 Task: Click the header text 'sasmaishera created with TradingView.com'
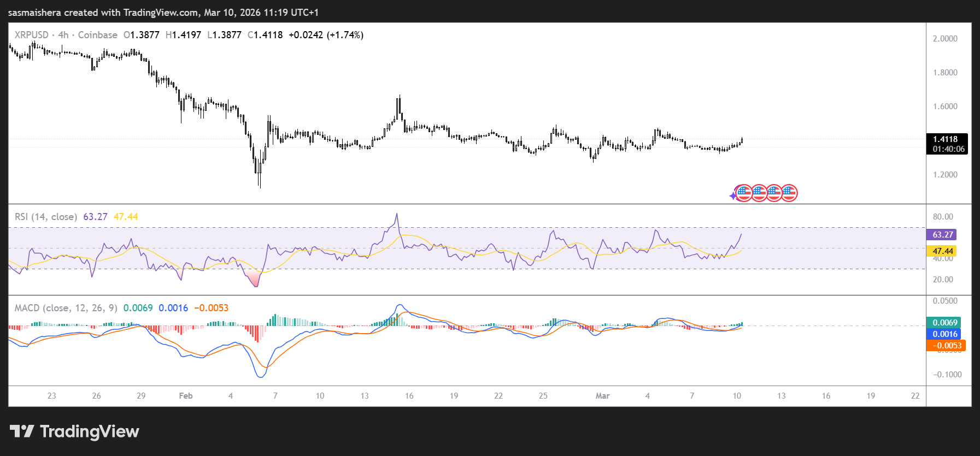(103, 13)
